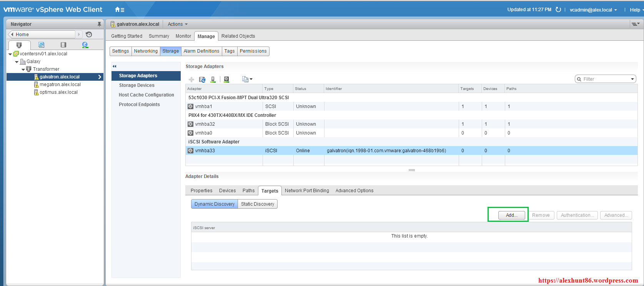
Task: Select Static Discovery toggle
Action: [x=258, y=204]
